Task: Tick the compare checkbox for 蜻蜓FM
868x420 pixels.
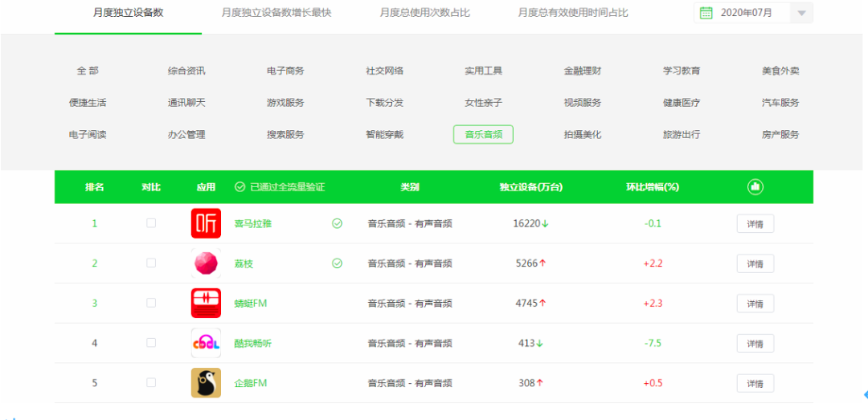Action: pos(151,303)
